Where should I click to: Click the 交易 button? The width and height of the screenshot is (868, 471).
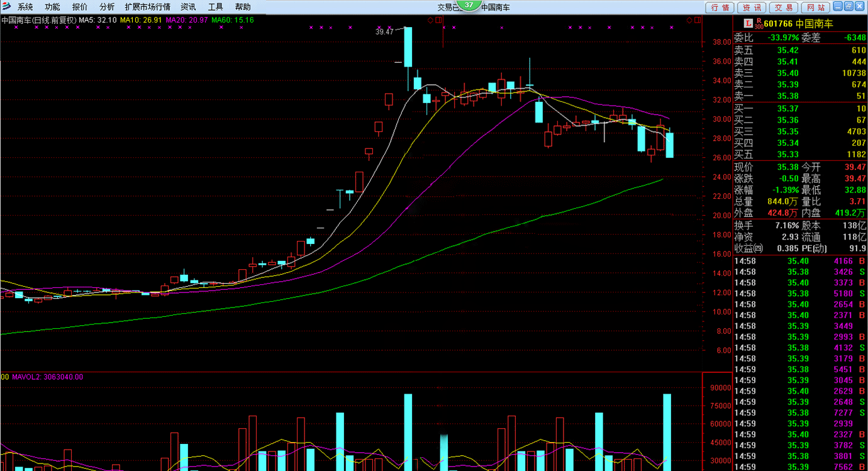coord(784,8)
